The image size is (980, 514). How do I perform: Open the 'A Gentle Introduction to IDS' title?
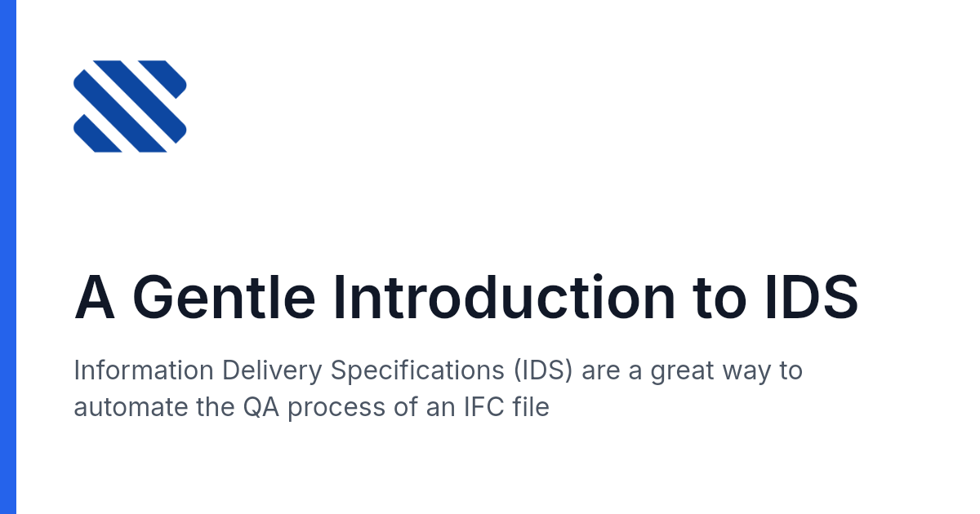tap(466, 299)
